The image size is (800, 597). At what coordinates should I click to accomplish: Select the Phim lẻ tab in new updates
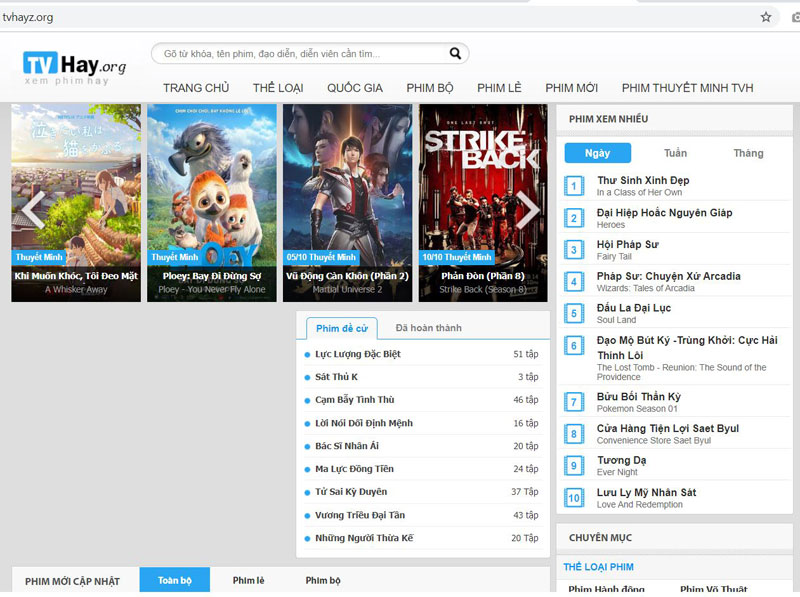point(248,581)
